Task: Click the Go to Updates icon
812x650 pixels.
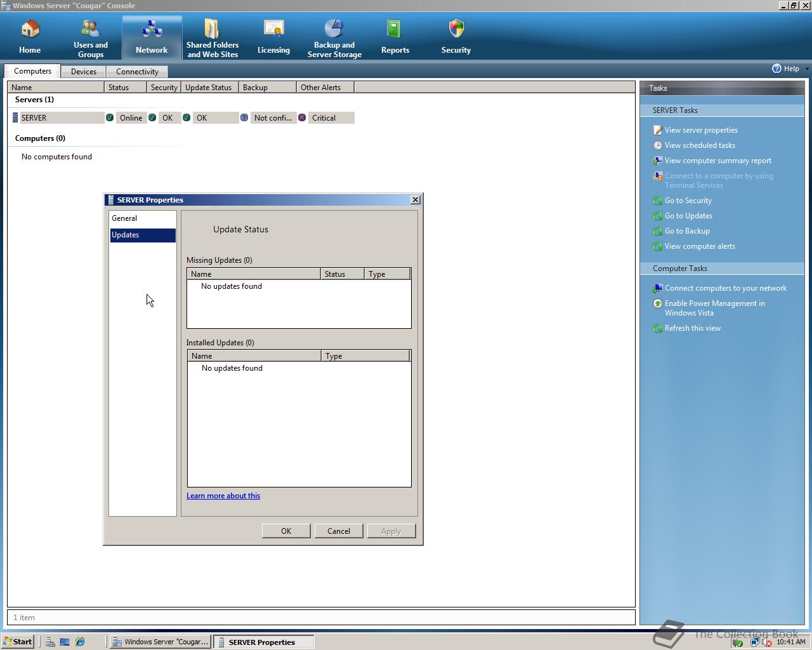Action: [x=658, y=216]
